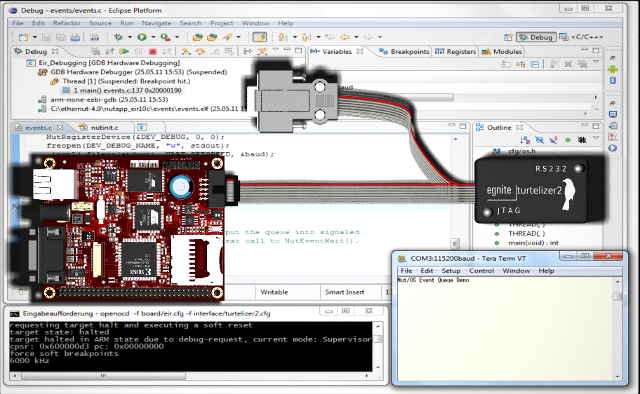Viewport: 640px width, 394px height.
Task: Click the Disconnect icon in Debug view
Action: point(167,51)
